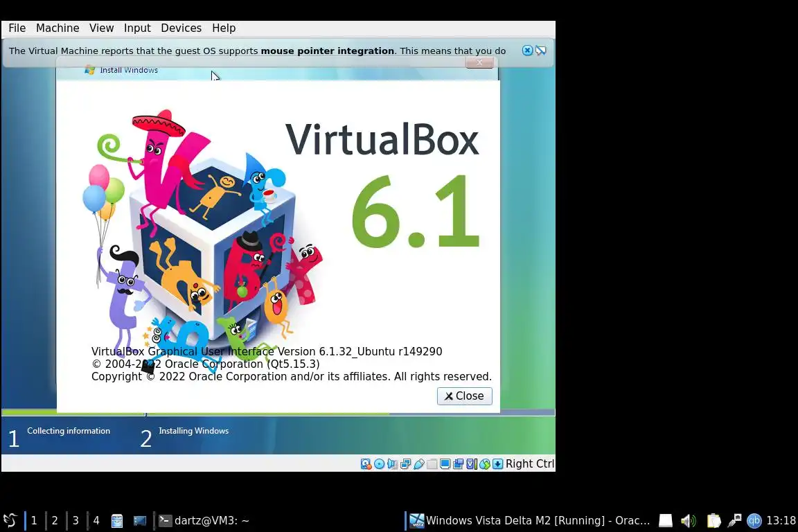Click the Right Ctrl host key label
Viewport: 798px width, 532px height.
[x=530, y=464]
